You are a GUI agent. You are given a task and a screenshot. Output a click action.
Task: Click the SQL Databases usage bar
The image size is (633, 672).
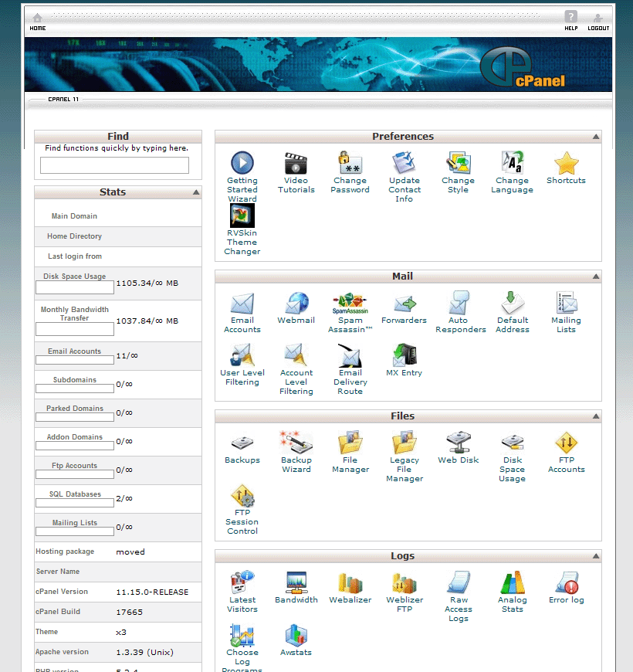[75, 503]
